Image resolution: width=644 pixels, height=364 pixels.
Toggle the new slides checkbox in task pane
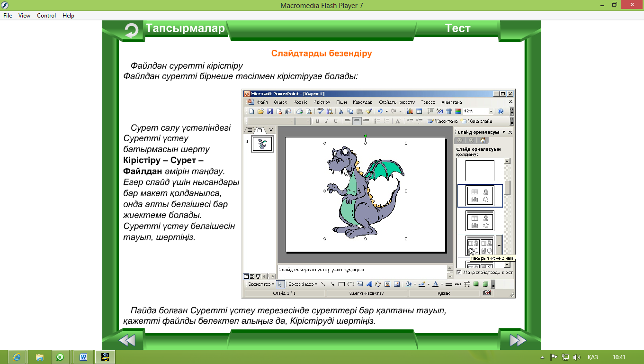click(x=459, y=273)
